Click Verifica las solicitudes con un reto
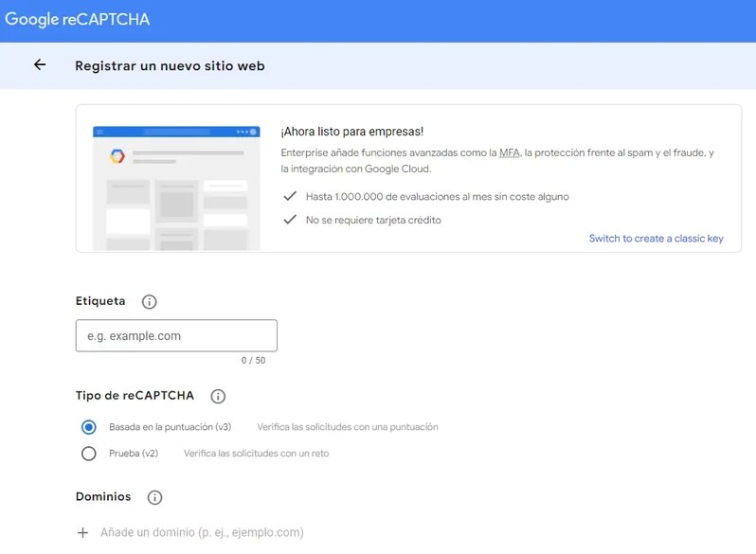This screenshot has width=756, height=554. pyautogui.click(x=257, y=454)
